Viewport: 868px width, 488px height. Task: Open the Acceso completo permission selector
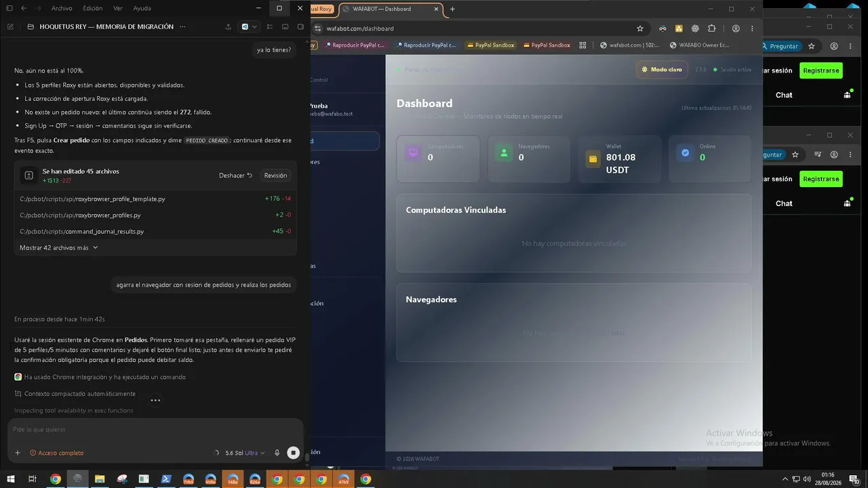pos(57,453)
